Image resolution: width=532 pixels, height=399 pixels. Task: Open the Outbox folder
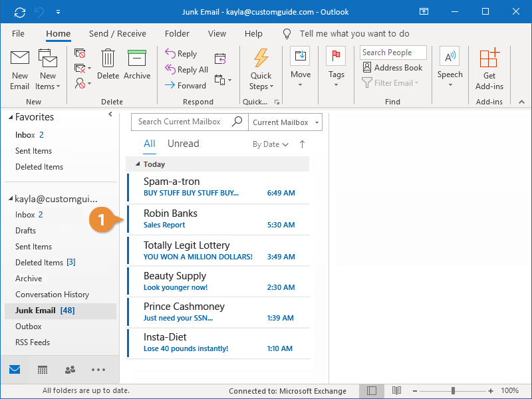(28, 327)
